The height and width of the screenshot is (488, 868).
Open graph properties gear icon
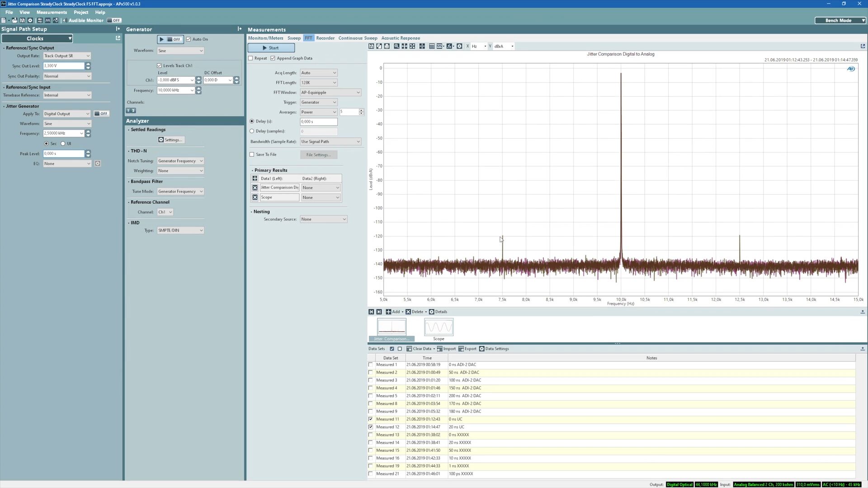coord(459,46)
